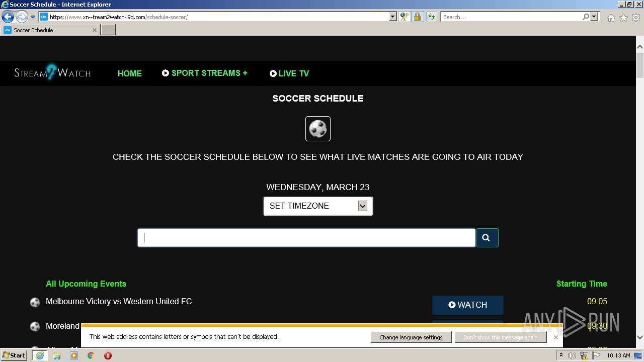Click the page scrollbar down arrow
Screen dimensions: 644x362
[639, 337]
